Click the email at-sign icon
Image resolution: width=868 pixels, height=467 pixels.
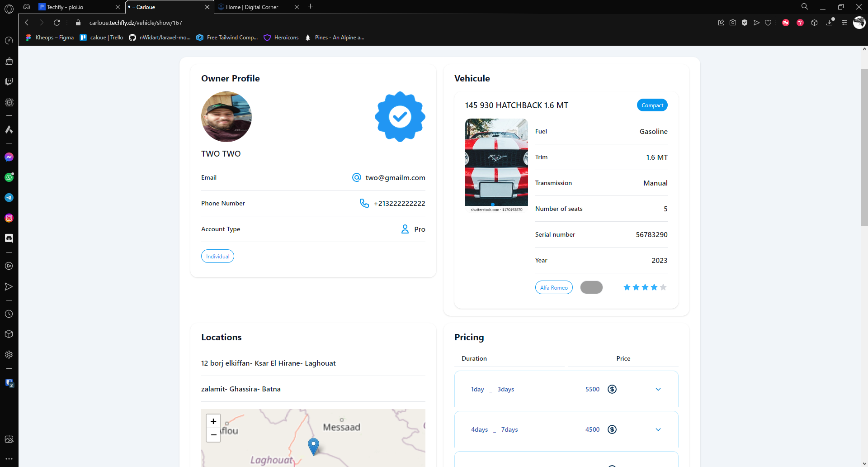356,177
